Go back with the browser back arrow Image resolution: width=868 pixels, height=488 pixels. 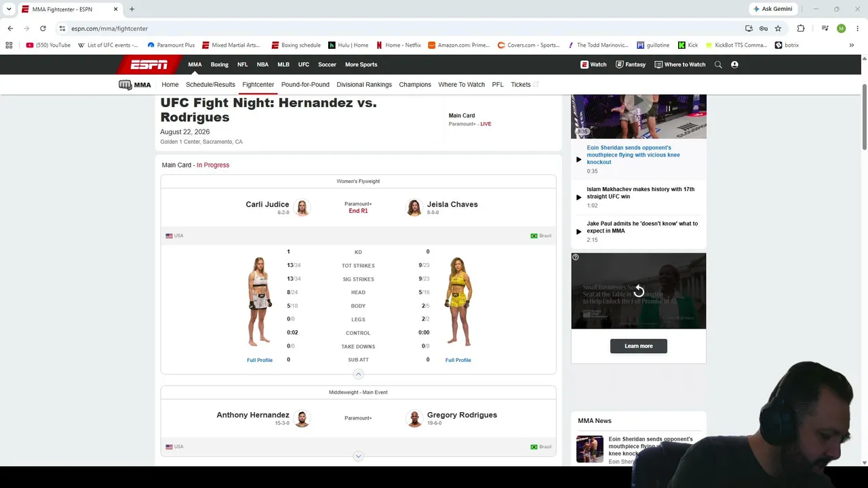point(10,28)
